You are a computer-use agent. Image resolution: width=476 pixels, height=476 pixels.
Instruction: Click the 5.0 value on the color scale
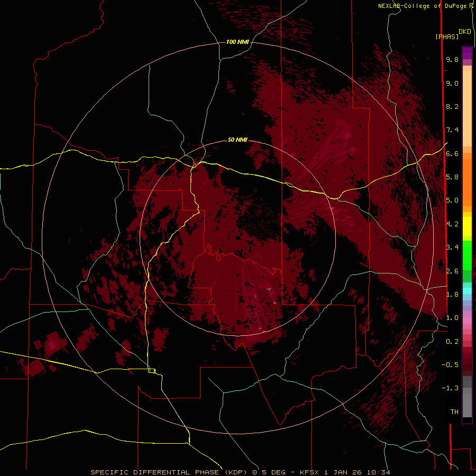[x=452, y=200]
